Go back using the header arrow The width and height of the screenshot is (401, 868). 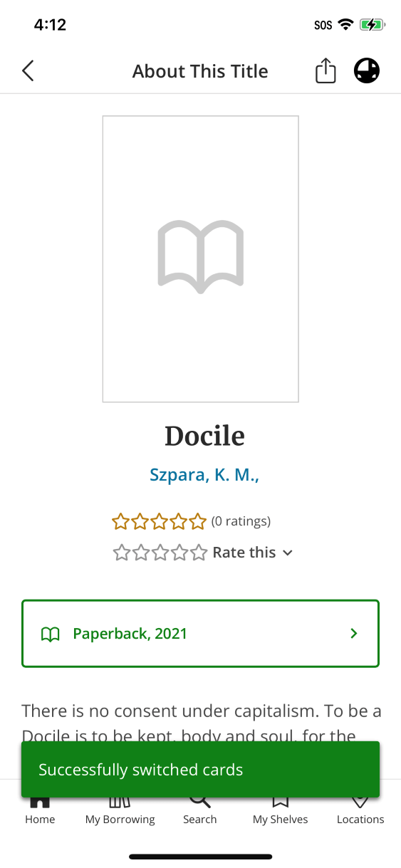coord(28,71)
